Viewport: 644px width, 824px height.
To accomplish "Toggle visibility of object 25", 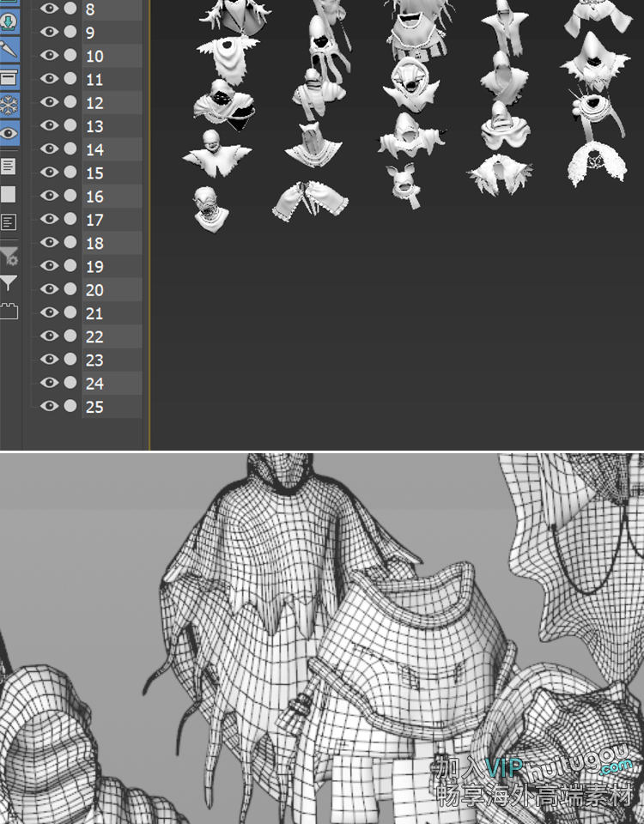I will [50, 406].
